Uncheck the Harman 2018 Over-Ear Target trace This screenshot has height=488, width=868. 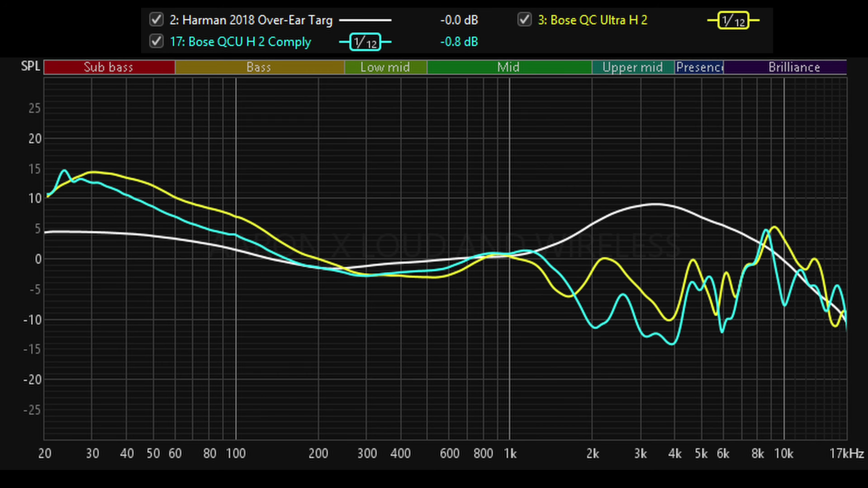[x=157, y=20]
